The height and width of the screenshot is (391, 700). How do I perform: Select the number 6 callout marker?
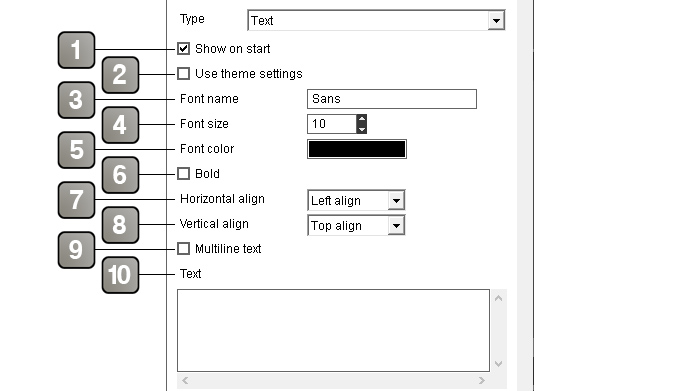pyautogui.click(x=120, y=175)
